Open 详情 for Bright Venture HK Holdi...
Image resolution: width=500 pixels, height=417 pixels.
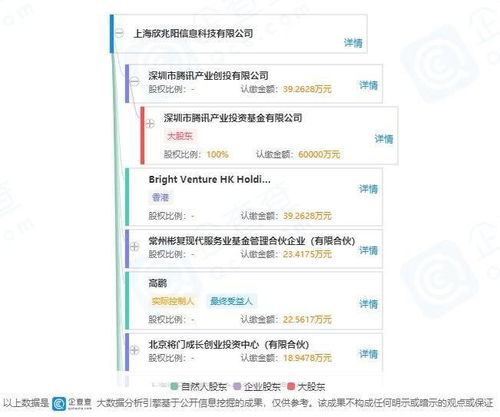pyautogui.click(x=368, y=189)
